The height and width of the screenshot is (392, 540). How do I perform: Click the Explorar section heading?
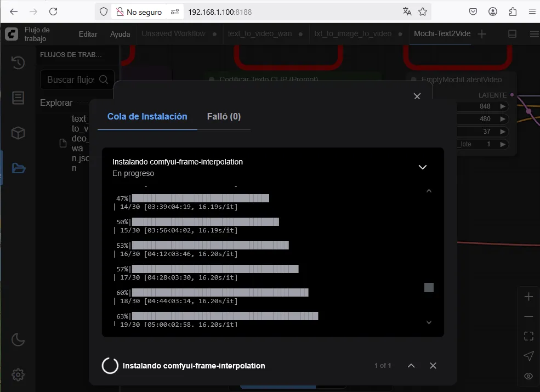[56, 103]
